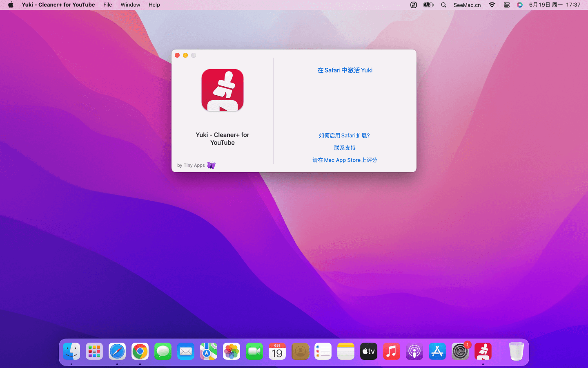Open the Help menu
588x368 pixels.
click(x=154, y=5)
